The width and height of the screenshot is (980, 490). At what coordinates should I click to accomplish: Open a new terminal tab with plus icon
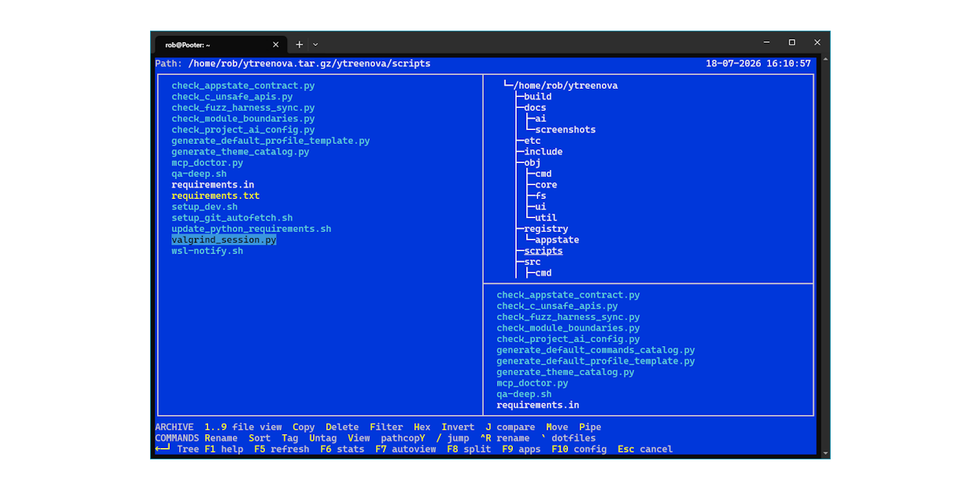[x=299, y=44]
